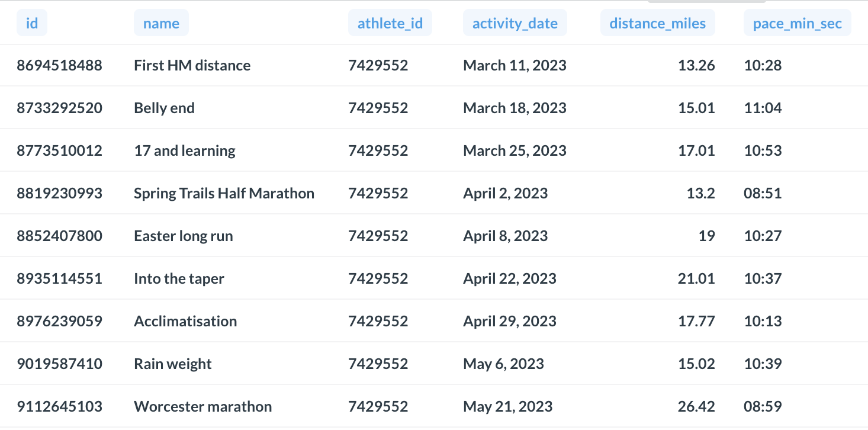The height and width of the screenshot is (430, 868).
Task: Click the athlete_id column header
Action: coord(390,23)
